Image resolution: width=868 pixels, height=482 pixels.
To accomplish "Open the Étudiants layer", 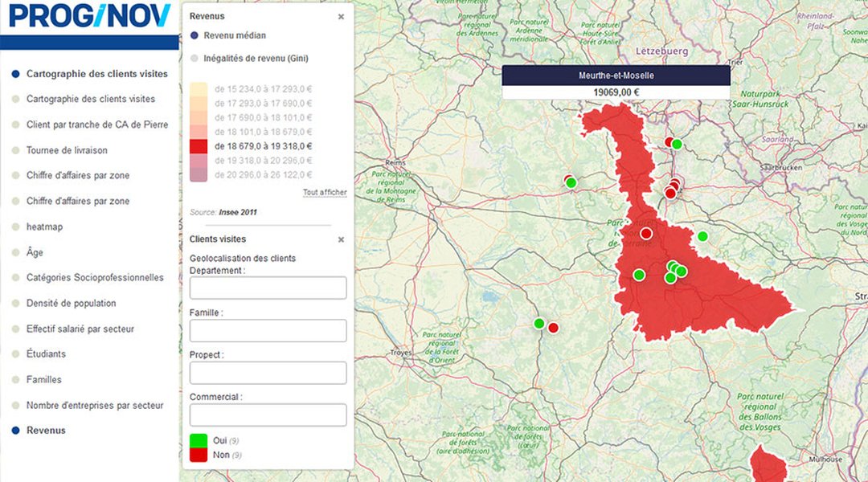I will pos(46,353).
